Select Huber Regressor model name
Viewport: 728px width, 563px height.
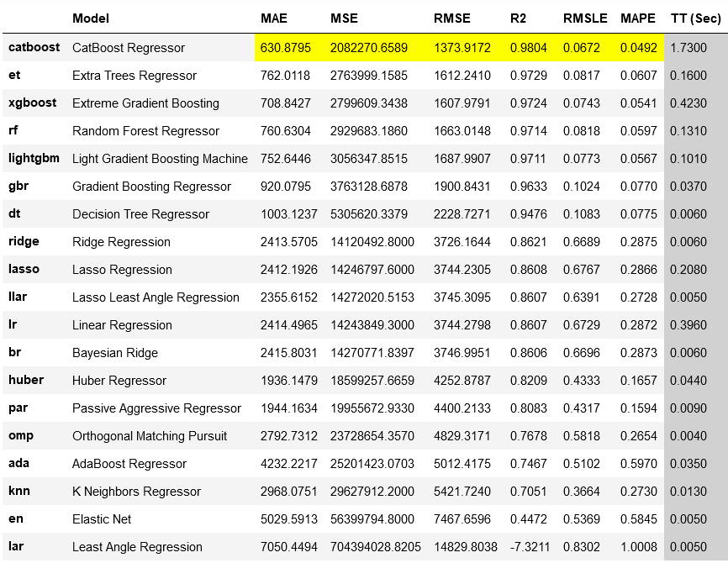point(119,381)
